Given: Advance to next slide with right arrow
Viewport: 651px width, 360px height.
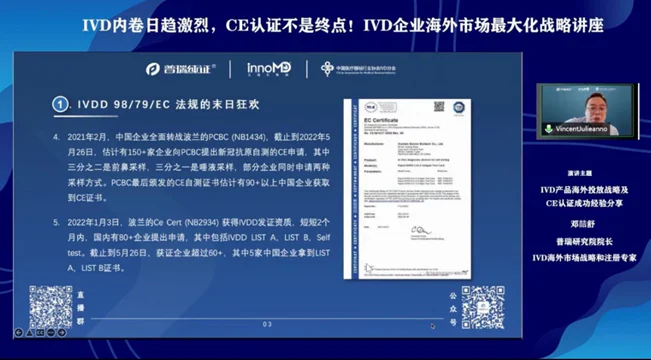Looking at the screenshot, I should coord(62,333).
